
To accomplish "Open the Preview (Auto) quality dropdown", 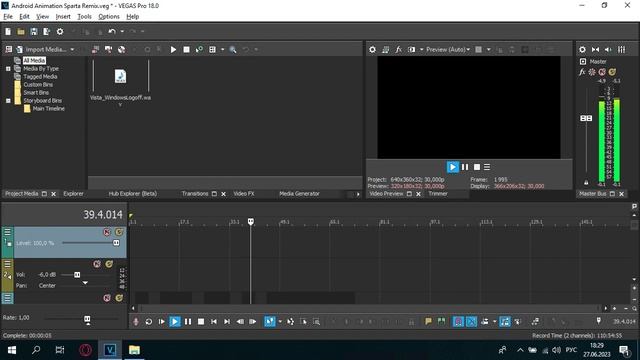I will (448, 49).
